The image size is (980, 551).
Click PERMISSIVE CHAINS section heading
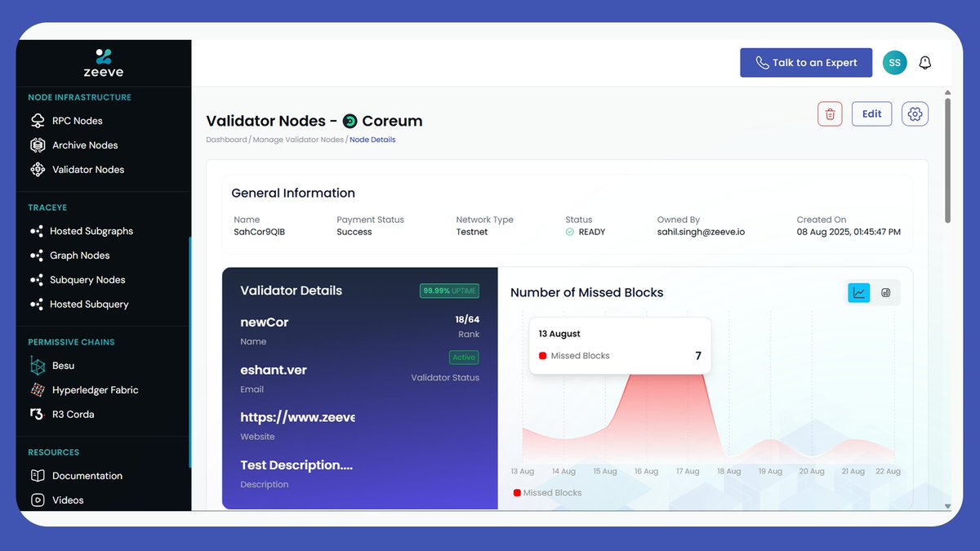pos(71,342)
